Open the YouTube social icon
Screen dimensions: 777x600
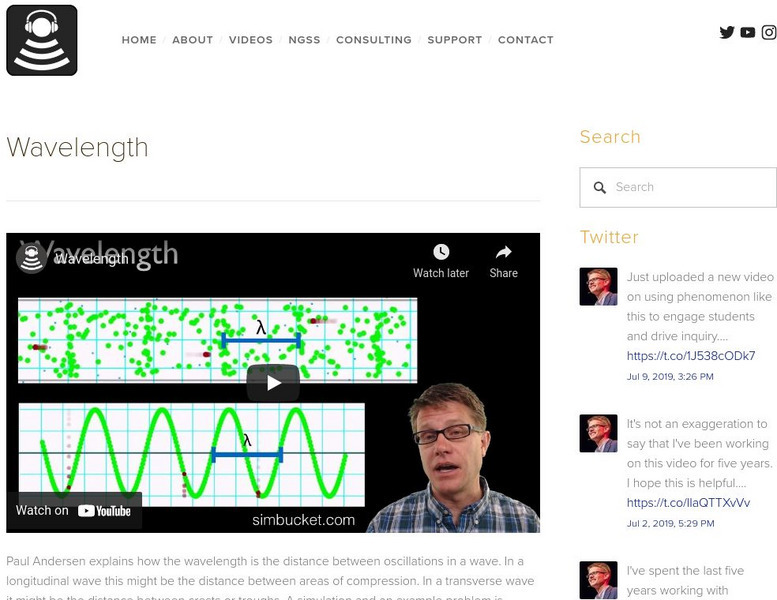pos(748,32)
